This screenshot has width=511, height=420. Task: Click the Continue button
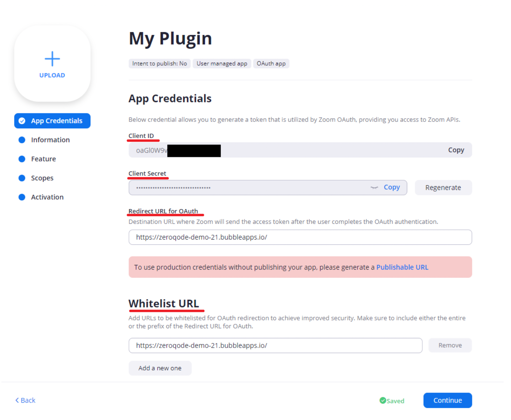click(448, 400)
